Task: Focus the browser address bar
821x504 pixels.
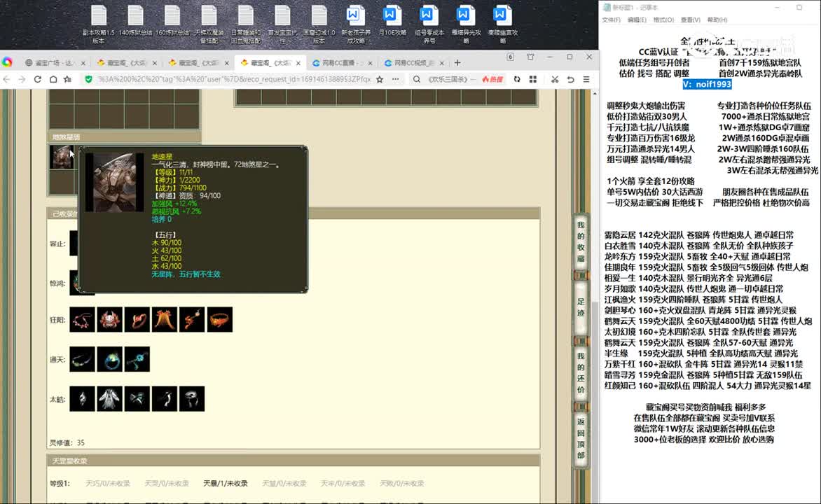Action: click(x=233, y=80)
